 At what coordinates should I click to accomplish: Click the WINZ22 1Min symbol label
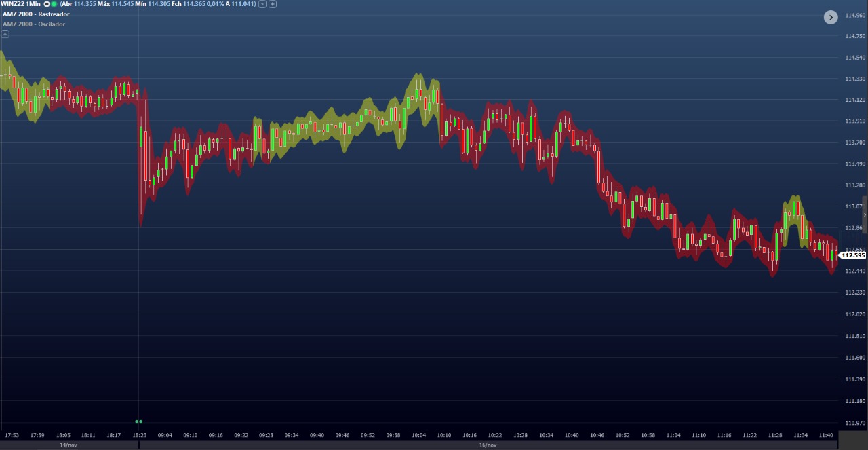[x=20, y=4]
